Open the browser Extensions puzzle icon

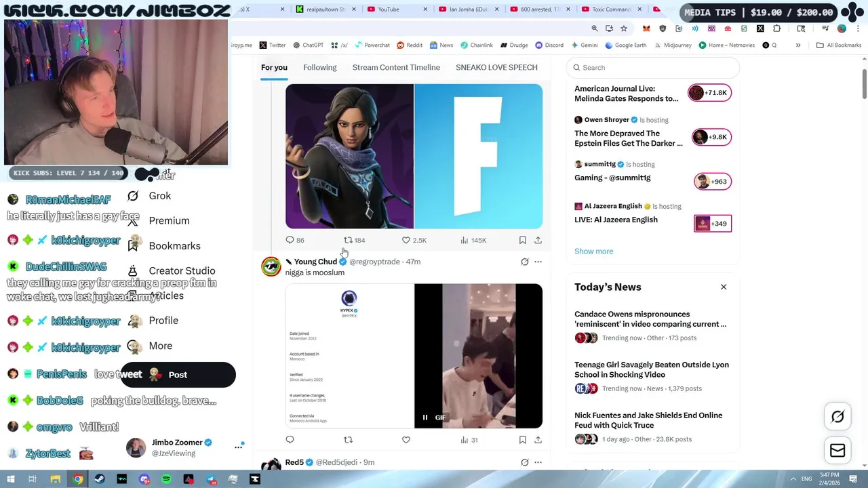pos(777,28)
